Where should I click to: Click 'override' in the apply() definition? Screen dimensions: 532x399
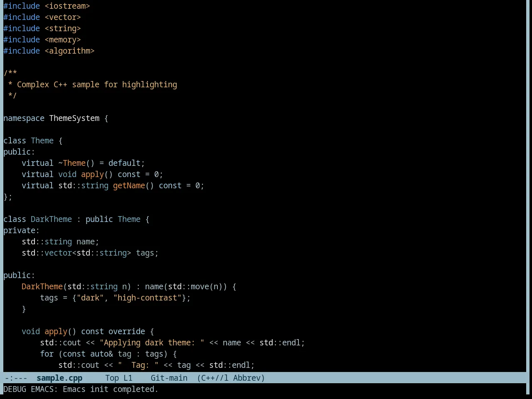127,331
